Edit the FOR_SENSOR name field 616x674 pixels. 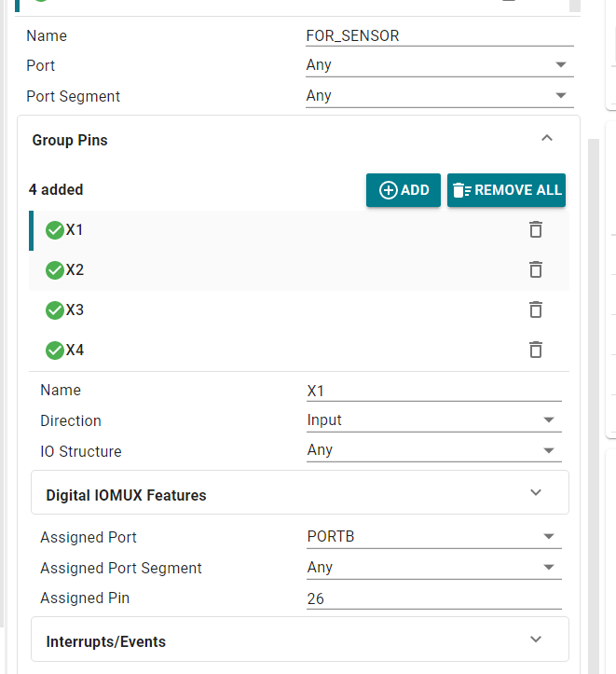(440, 35)
